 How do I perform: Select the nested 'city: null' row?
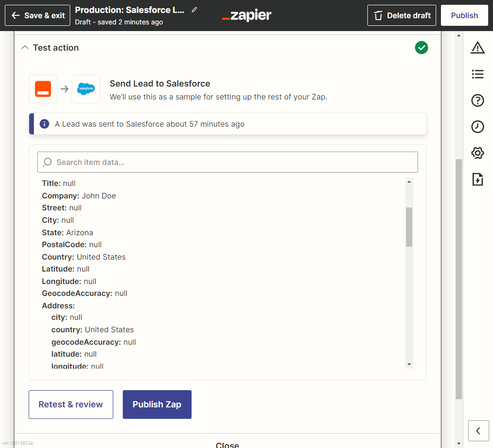(67, 317)
